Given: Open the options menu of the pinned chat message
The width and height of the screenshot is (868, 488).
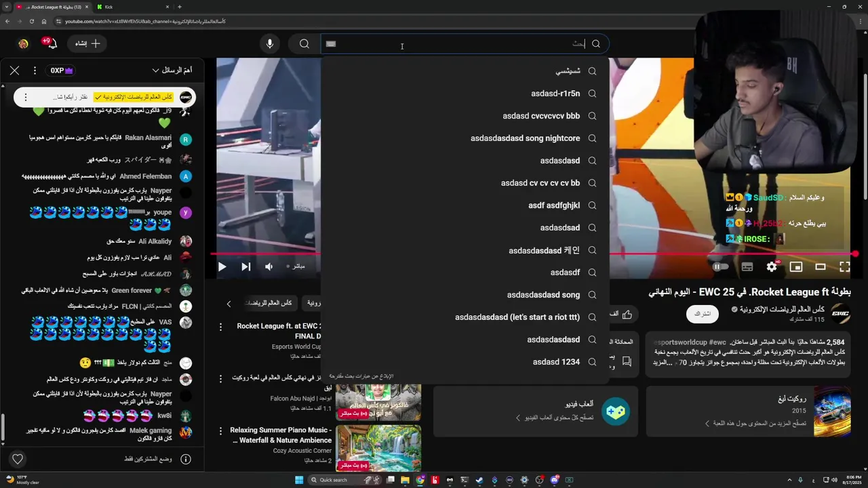Looking at the screenshot, I should click(26, 97).
